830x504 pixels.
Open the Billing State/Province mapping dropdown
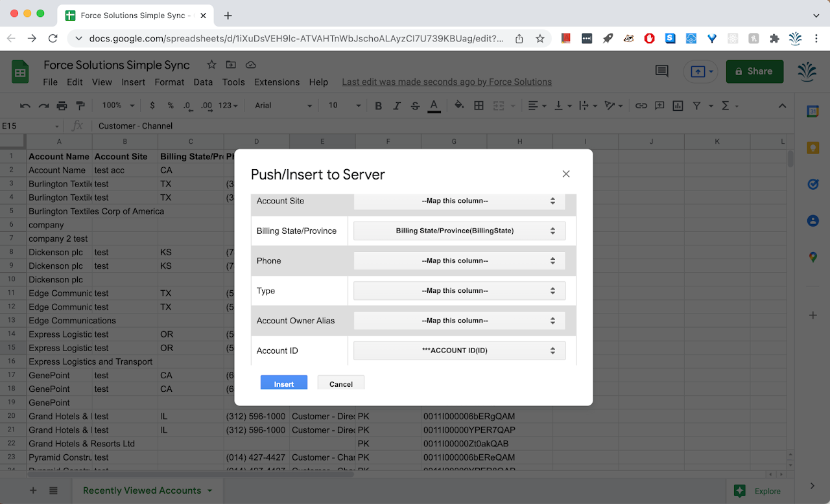459,231
